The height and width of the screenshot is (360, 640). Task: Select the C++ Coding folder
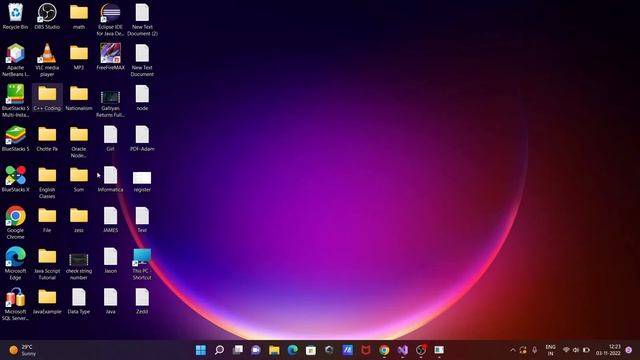click(x=47, y=98)
